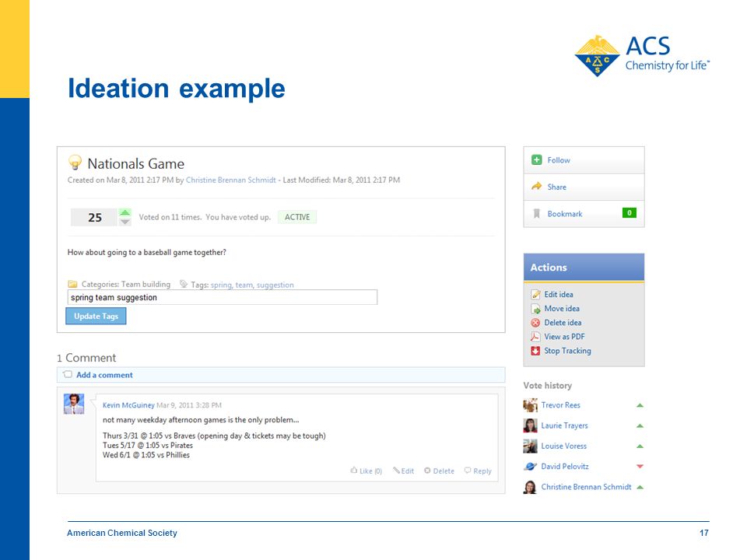Click Laurie Trayers name in Vote history
The image size is (747, 560).
565,425
